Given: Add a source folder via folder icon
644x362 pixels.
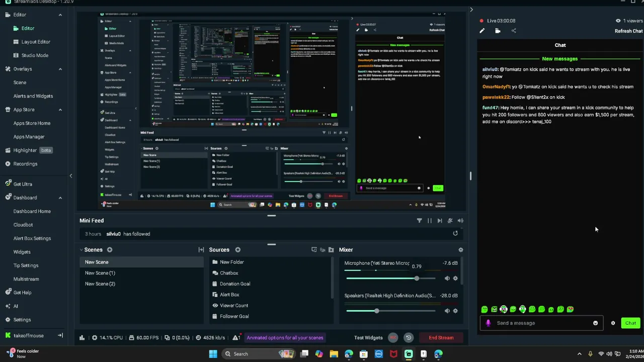Looking at the screenshot, I should 331,249.
